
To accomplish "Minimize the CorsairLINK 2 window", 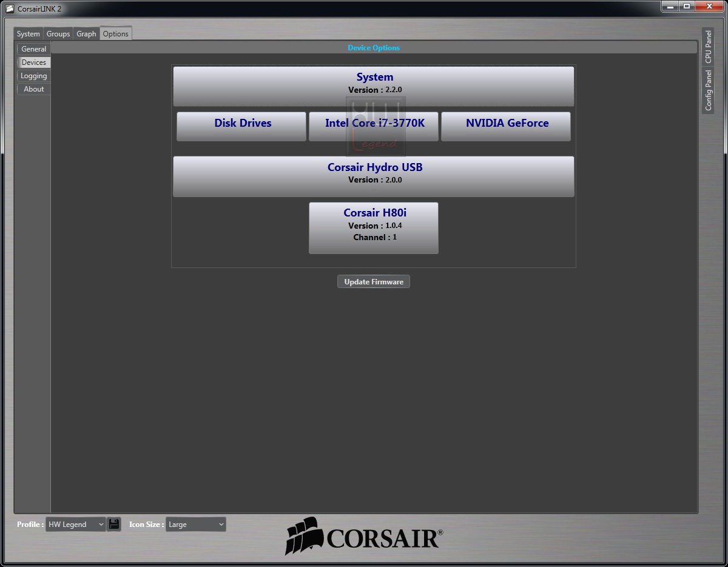I will coord(670,6).
